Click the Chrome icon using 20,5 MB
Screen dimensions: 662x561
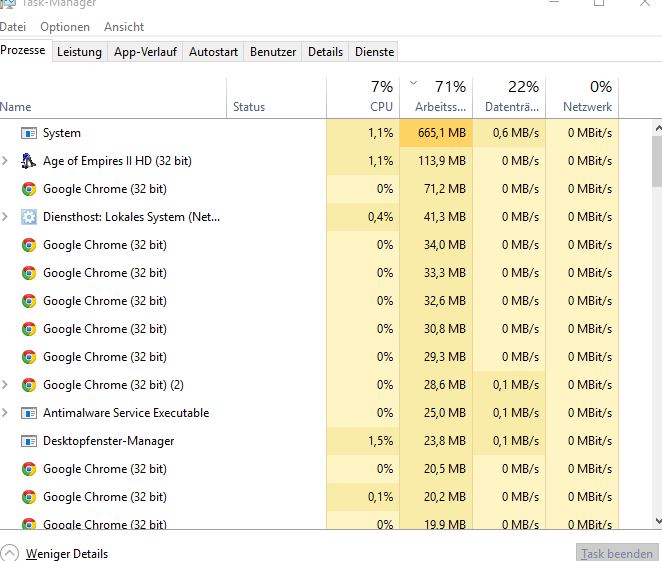tap(29, 469)
